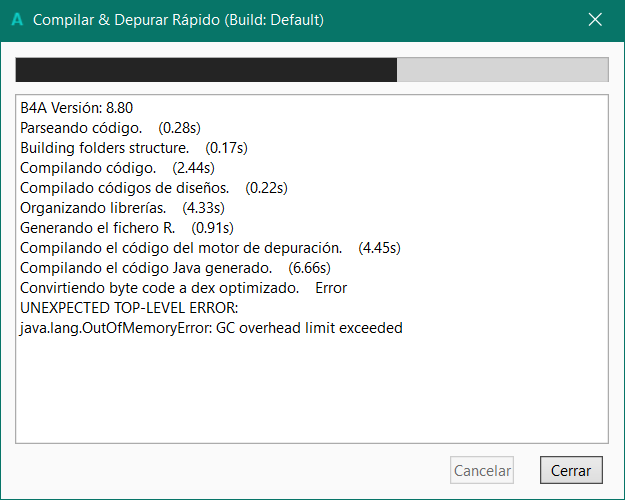The image size is (625, 500).
Task: Select the 'código Java generado' log line
Action: click(x=175, y=268)
